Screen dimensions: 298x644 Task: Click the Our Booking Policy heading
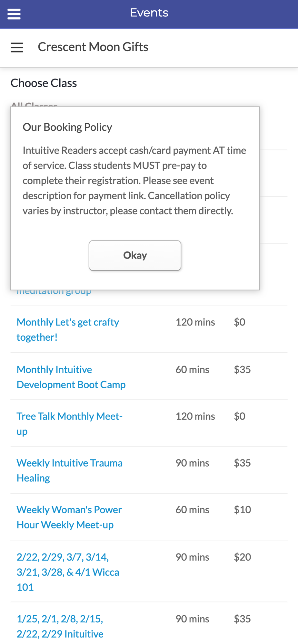click(x=67, y=127)
